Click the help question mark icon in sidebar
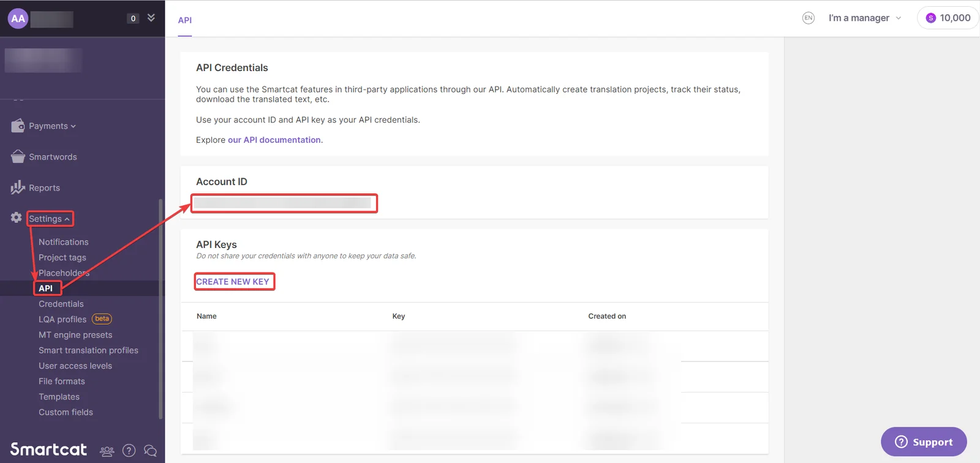 coord(129,451)
